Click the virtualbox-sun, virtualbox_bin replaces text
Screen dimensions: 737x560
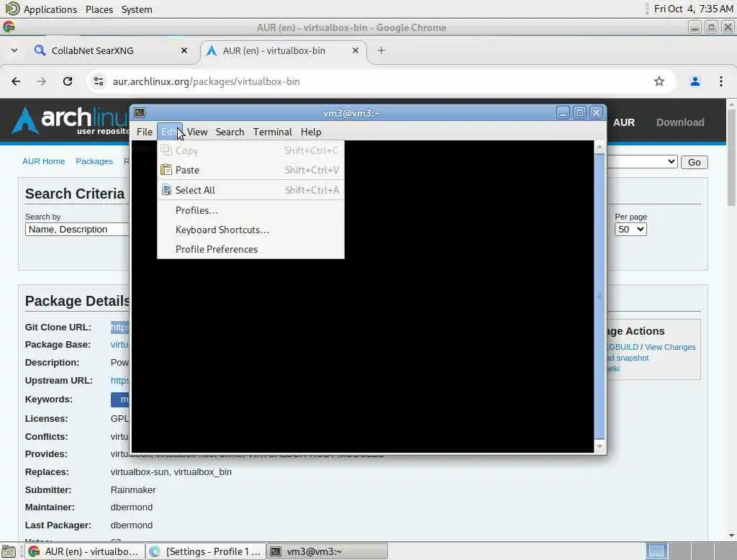171,471
